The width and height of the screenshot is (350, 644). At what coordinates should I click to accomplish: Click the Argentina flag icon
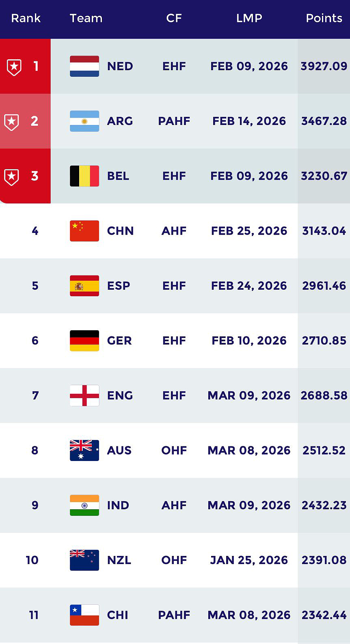click(84, 121)
